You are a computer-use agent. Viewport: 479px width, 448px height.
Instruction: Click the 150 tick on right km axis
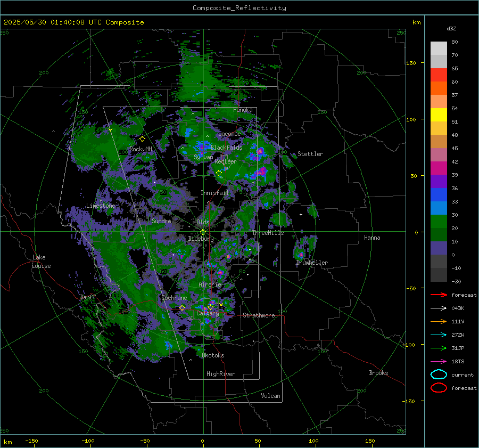point(411,63)
